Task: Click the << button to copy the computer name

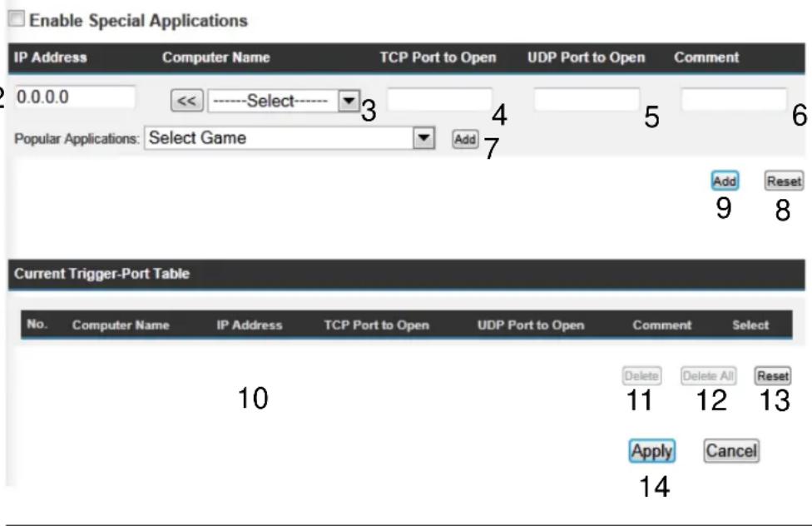Action: (186, 100)
